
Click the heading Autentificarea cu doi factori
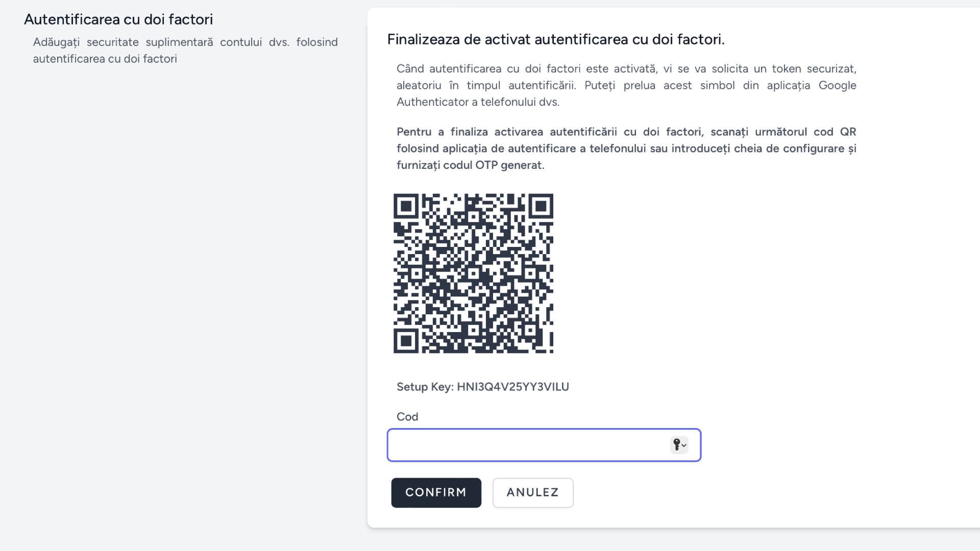pyautogui.click(x=118, y=19)
